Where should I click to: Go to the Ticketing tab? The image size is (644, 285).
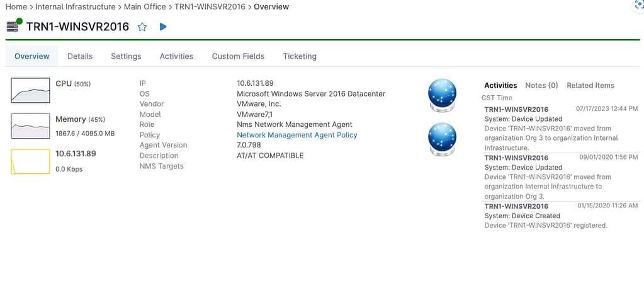click(x=300, y=56)
